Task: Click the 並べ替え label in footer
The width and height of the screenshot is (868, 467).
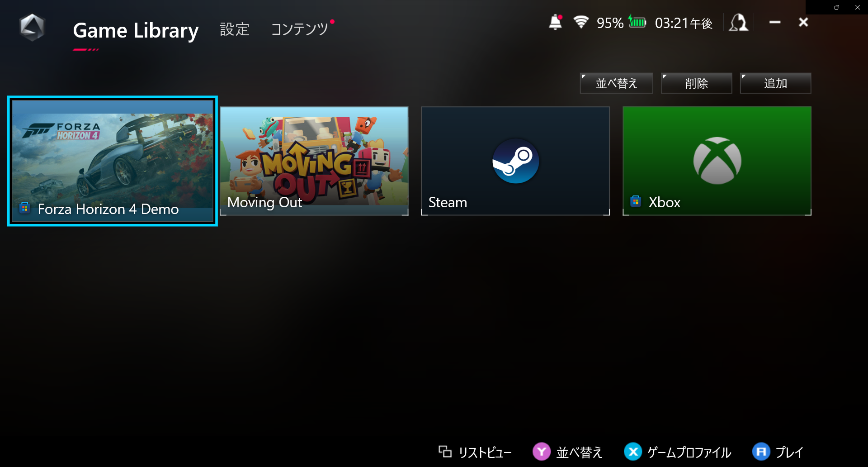Action: click(x=579, y=452)
